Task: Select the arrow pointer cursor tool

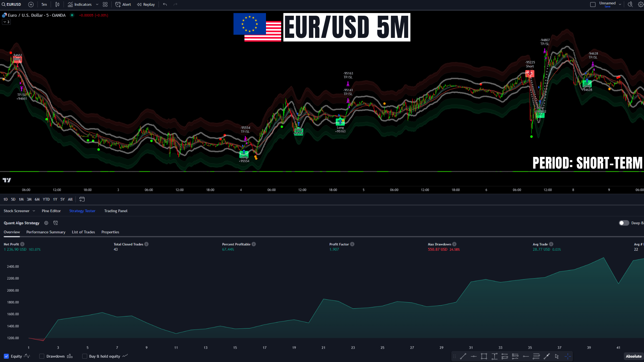Action: pos(557,356)
